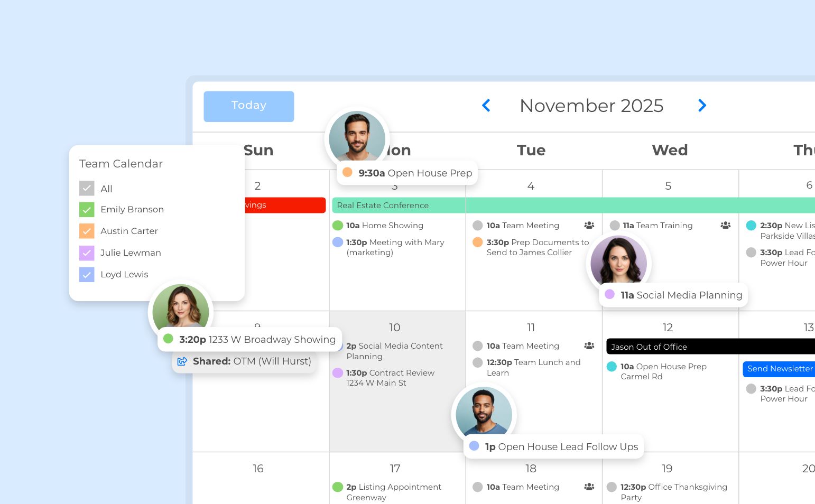Disable Loyd Lewis's calendar checkbox
Viewport: 815px width, 504px height.
(87, 274)
